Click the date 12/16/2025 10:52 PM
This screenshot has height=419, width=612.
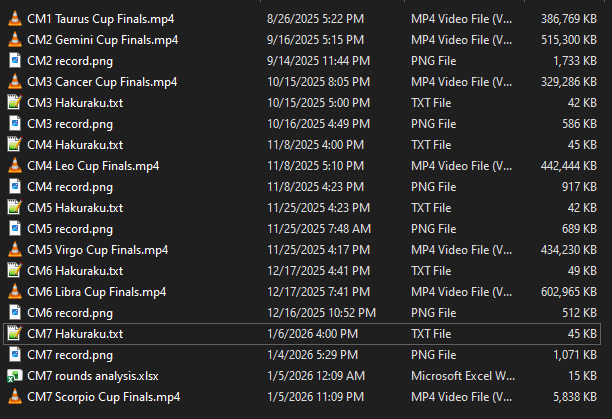coord(322,313)
